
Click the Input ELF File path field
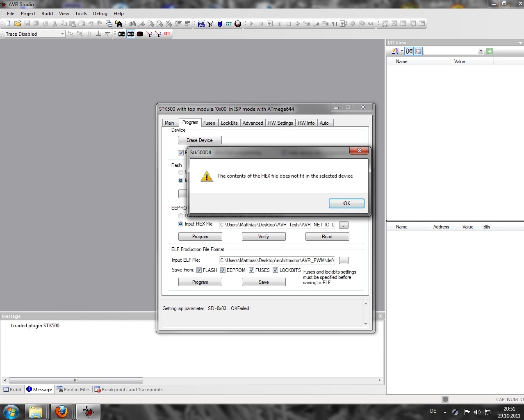click(x=277, y=260)
